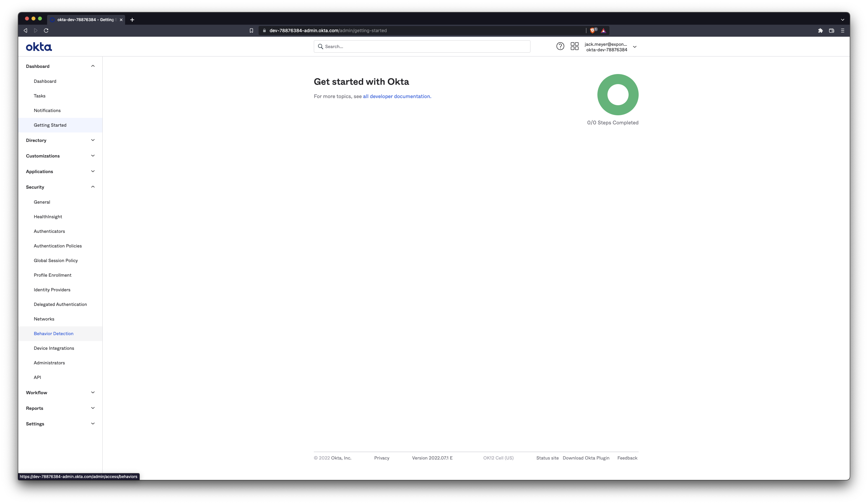Click Download Okta Plugin link
This screenshot has width=868, height=504.
click(x=586, y=458)
